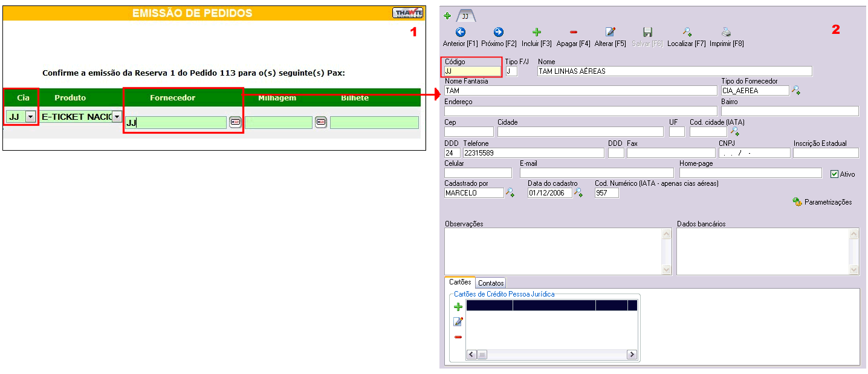Add new tab with small green plus
868x374 pixels.
[x=447, y=16]
